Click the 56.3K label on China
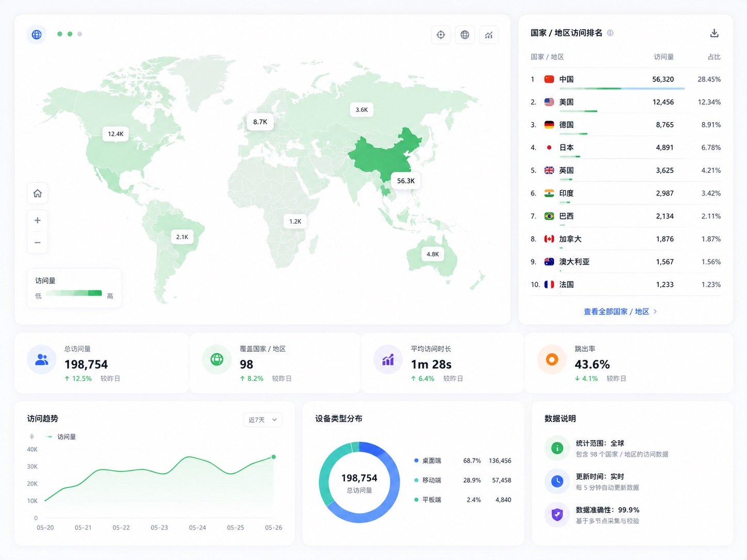The width and height of the screenshot is (747, 560). pyautogui.click(x=406, y=180)
